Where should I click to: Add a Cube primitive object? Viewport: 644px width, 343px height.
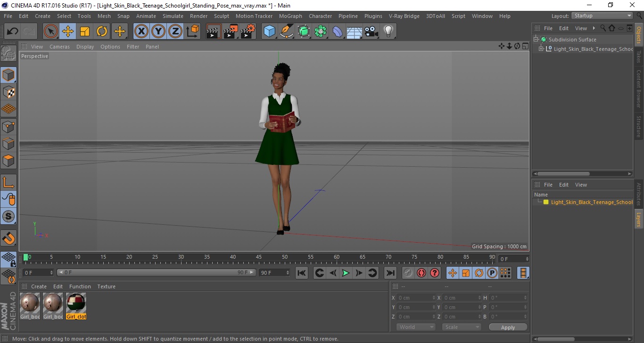[x=270, y=32]
